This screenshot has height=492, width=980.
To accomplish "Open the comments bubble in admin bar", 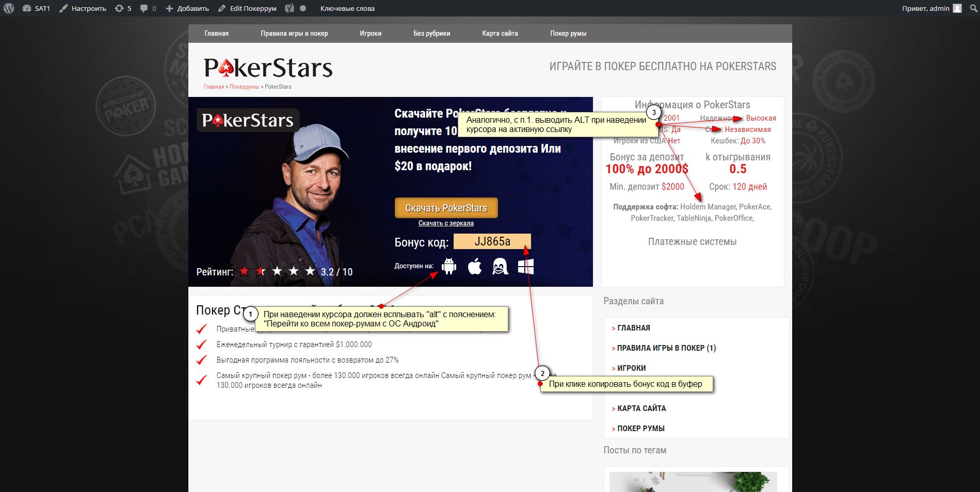I will [148, 8].
